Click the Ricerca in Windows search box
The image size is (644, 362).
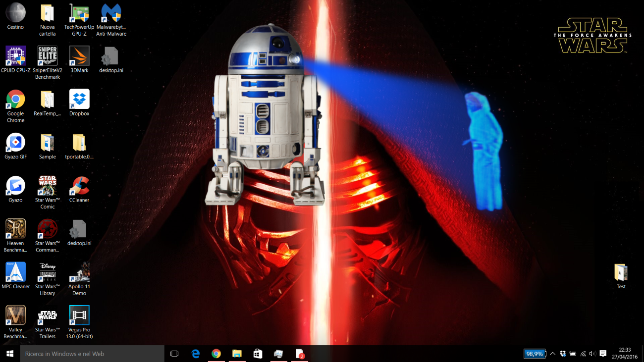click(x=92, y=354)
